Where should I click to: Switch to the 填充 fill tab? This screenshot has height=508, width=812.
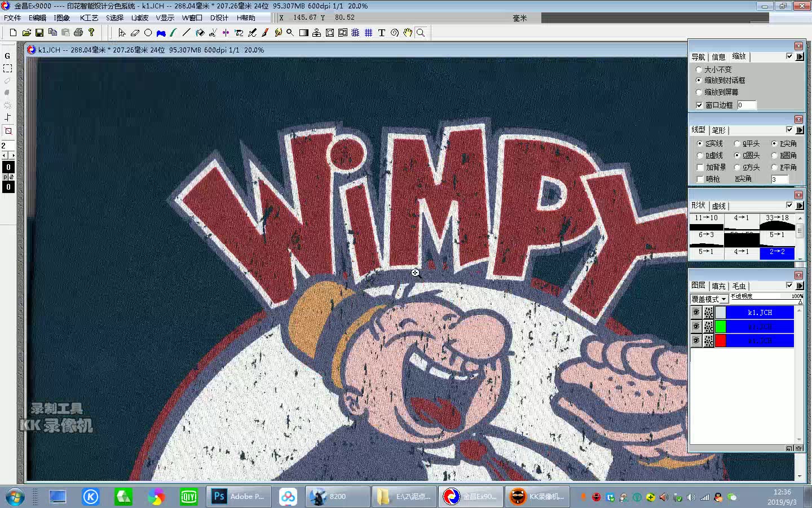point(718,286)
